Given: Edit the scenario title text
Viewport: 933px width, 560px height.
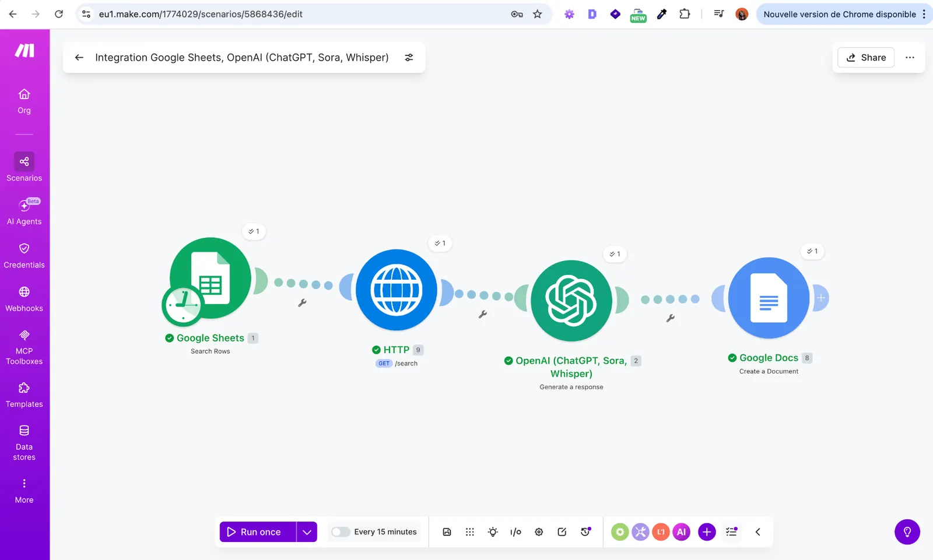Looking at the screenshot, I should [242, 58].
